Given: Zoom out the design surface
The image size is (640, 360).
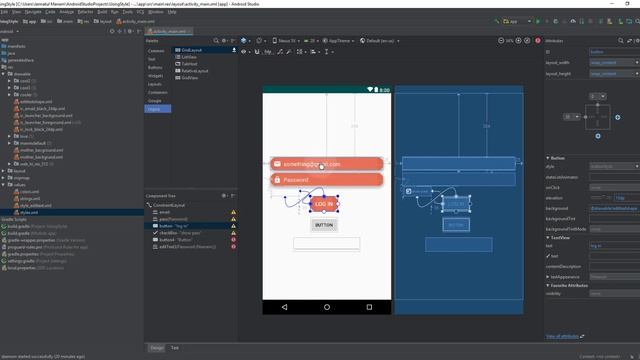Looking at the screenshot, I should click(x=501, y=41).
